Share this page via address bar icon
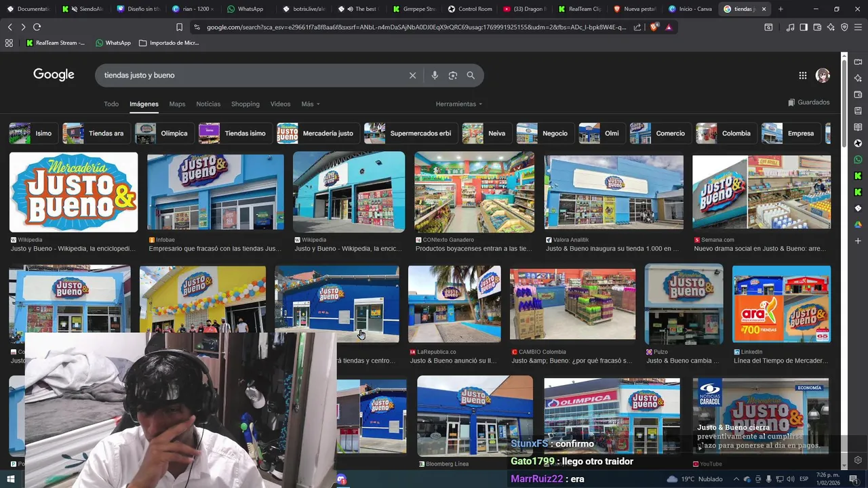Screen dimensions: 868x488 point(637,27)
